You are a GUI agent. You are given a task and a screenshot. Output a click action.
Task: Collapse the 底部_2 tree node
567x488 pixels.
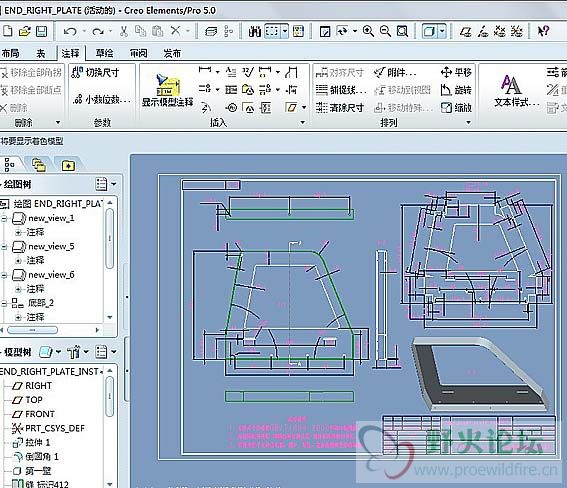[x=4, y=303]
